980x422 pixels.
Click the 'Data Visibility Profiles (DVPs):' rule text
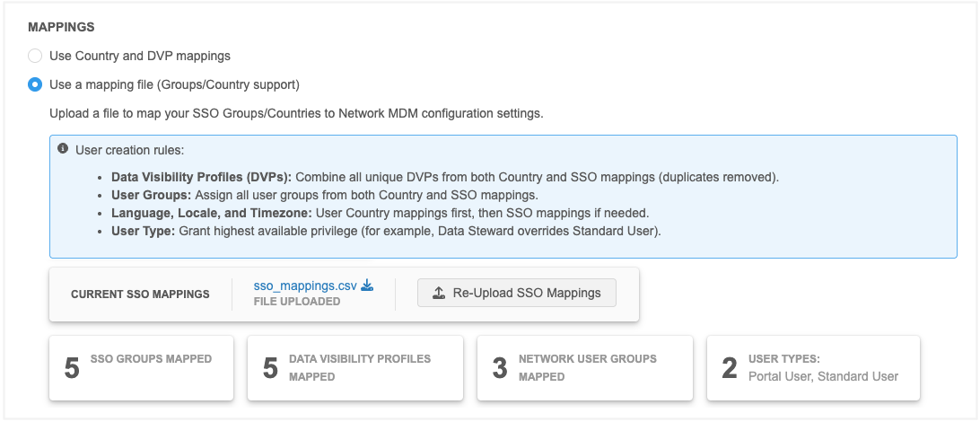tap(201, 177)
